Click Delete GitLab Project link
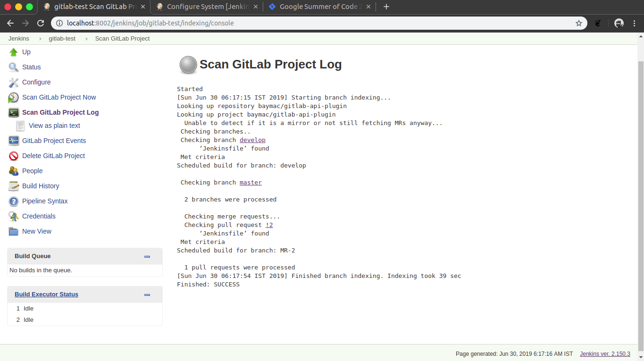Screen dimensions: 644x361 pos(53,156)
